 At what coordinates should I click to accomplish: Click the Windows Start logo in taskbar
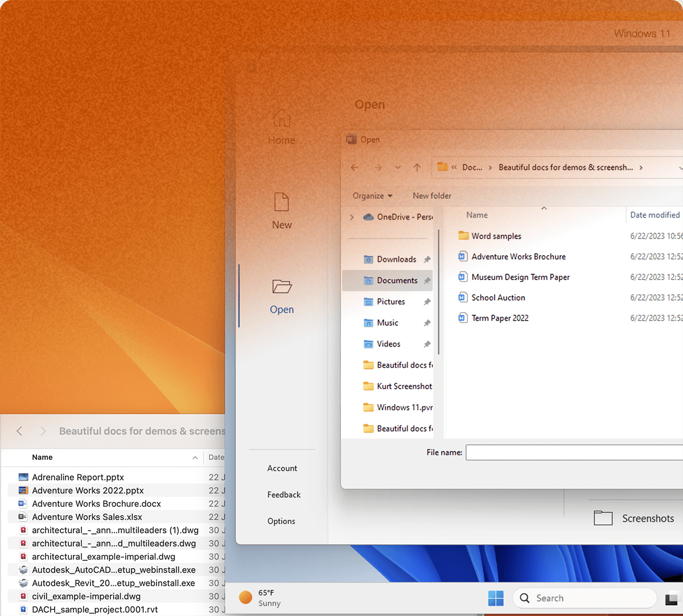coord(496,598)
